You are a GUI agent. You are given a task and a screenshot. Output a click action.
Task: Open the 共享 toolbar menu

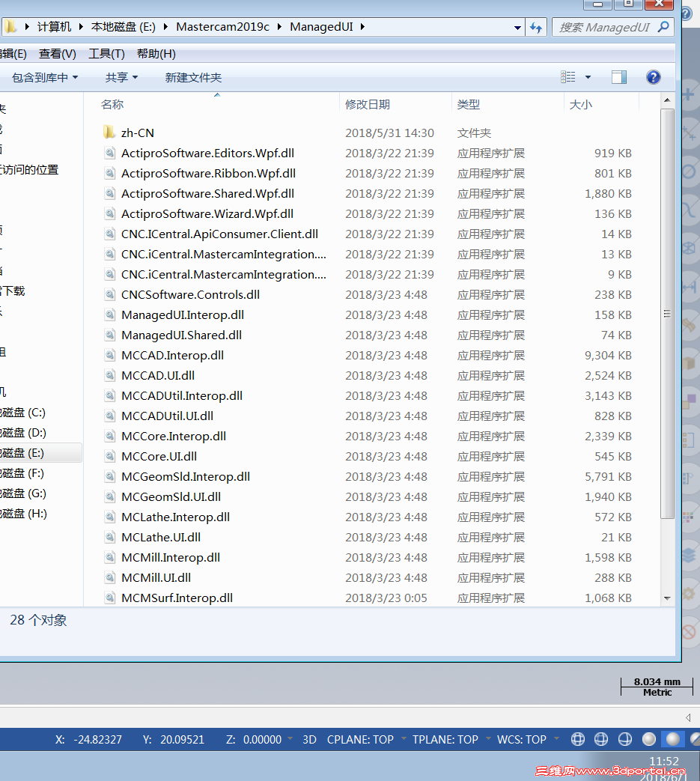pyautogui.click(x=121, y=77)
